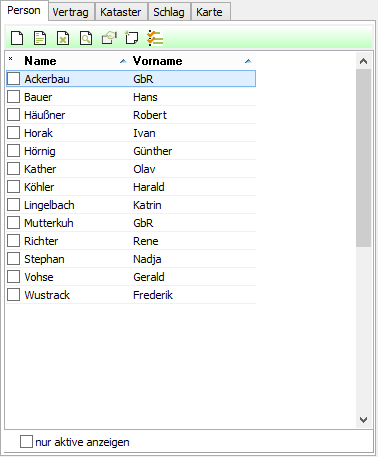Click the scrollbar down arrow

tap(363, 420)
